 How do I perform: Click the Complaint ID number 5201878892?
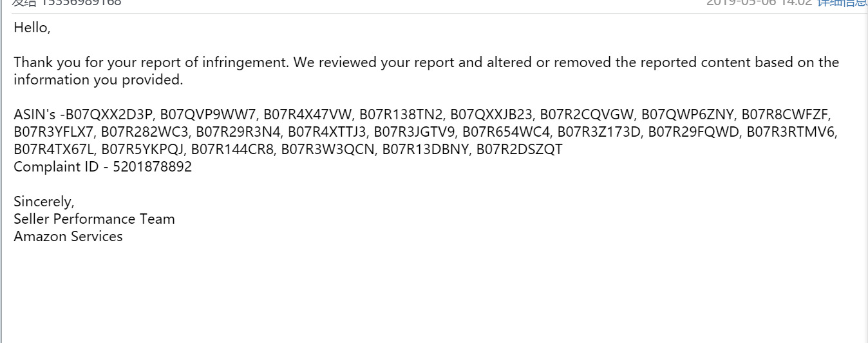[x=152, y=167]
